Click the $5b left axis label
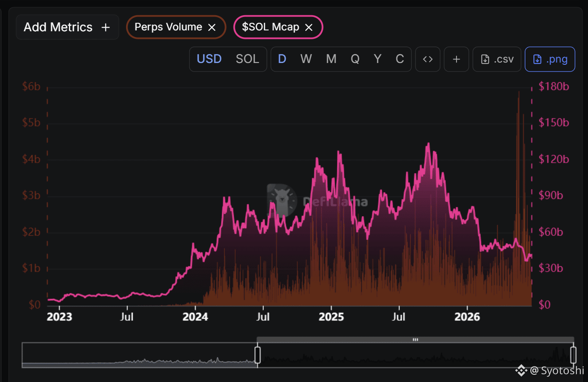The width and height of the screenshot is (588, 382). (x=31, y=123)
